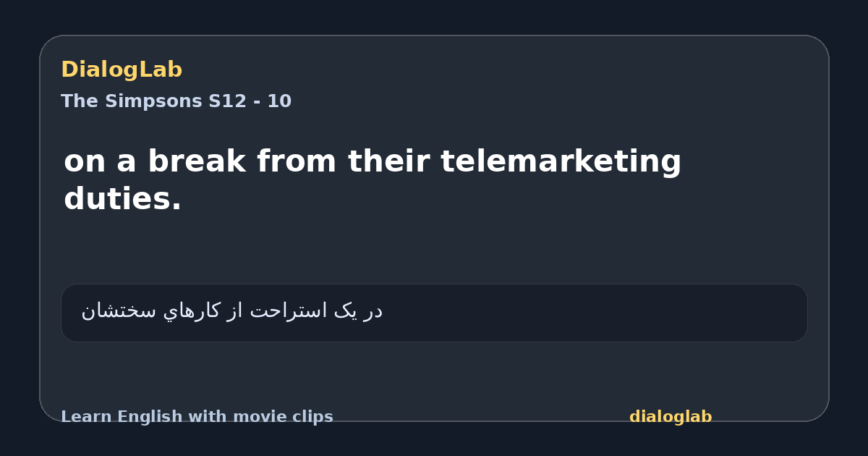Click the DialogLab logo title
868x456 pixels.
122,69
